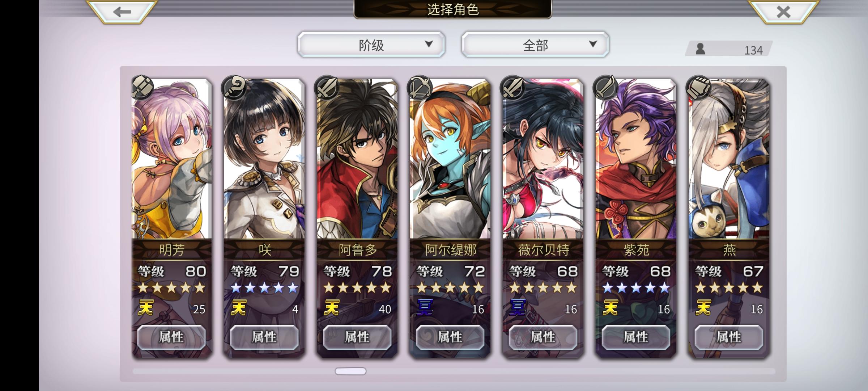Open 属性 for 明芳
This screenshot has width=868, height=391.
click(171, 337)
